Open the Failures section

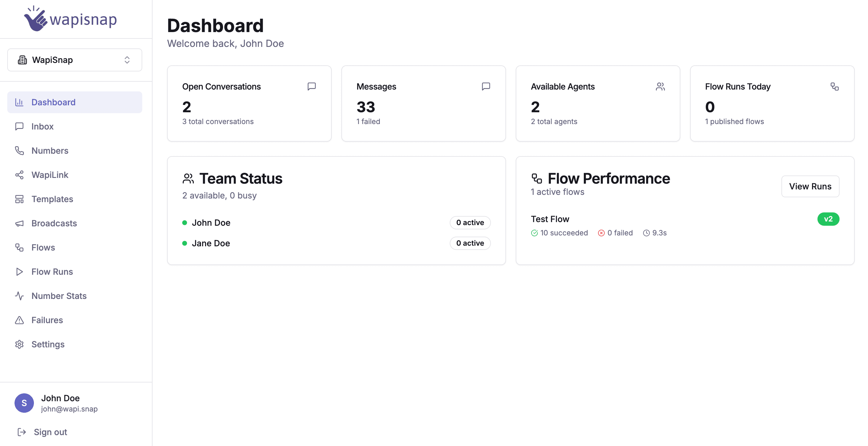point(47,320)
